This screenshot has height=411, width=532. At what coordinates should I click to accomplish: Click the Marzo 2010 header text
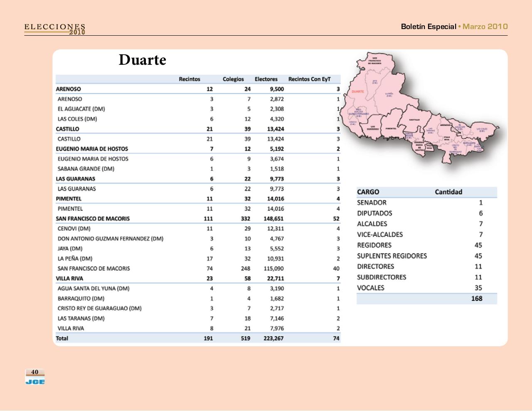(x=485, y=27)
